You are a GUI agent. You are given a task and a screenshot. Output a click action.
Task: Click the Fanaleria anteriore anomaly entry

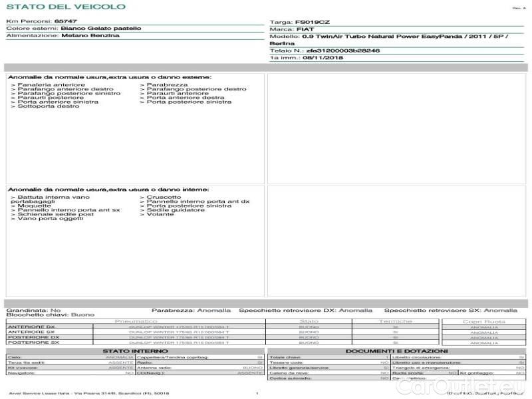51,85
